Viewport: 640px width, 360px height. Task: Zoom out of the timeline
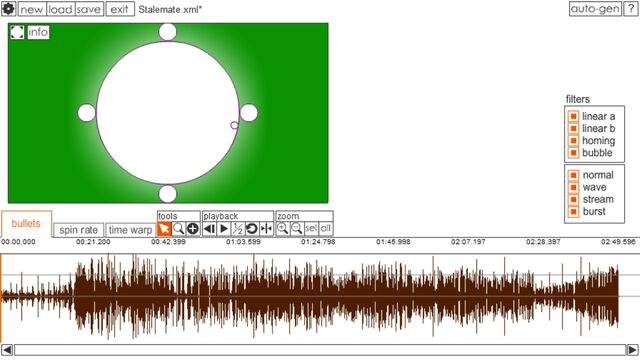coord(297,229)
